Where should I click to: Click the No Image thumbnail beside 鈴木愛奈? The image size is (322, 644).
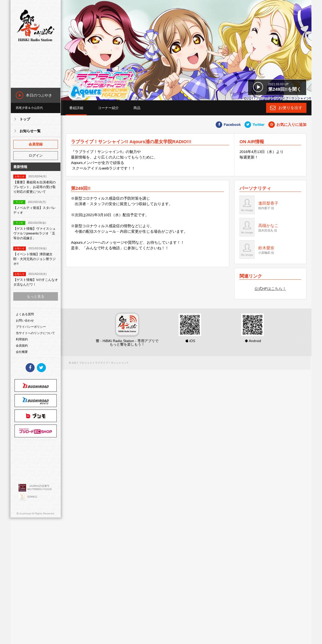247,250
